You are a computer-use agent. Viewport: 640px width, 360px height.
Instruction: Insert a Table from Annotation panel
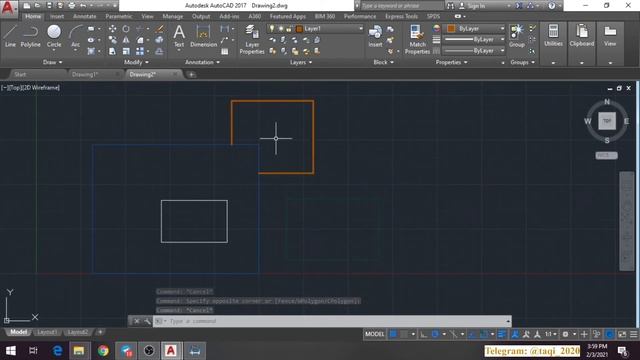pyautogui.click(x=224, y=51)
